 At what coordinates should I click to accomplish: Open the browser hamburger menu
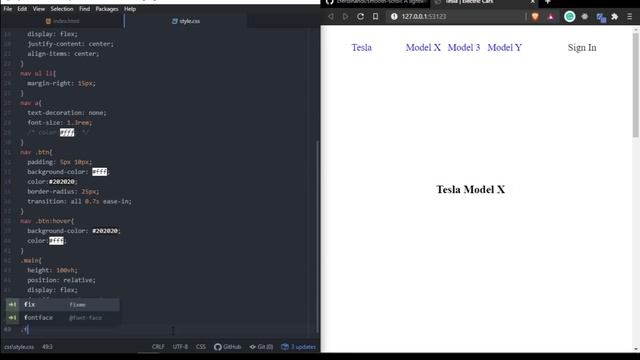(630, 16)
